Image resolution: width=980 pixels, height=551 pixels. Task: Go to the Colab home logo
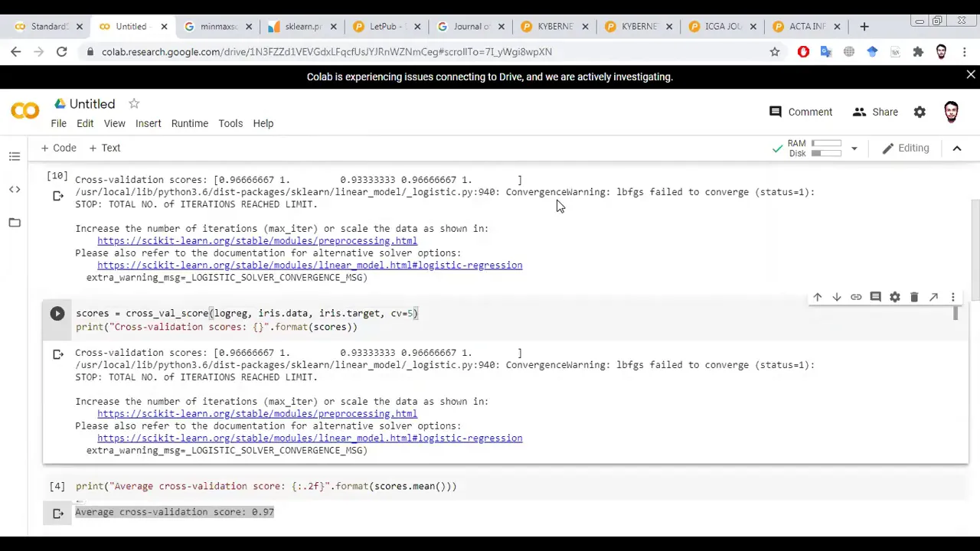point(25,112)
